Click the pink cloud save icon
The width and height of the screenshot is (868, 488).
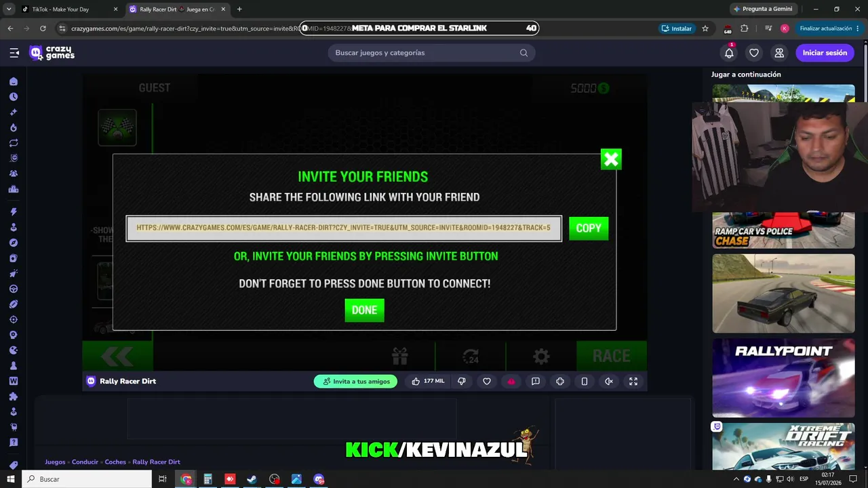(x=511, y=382)
